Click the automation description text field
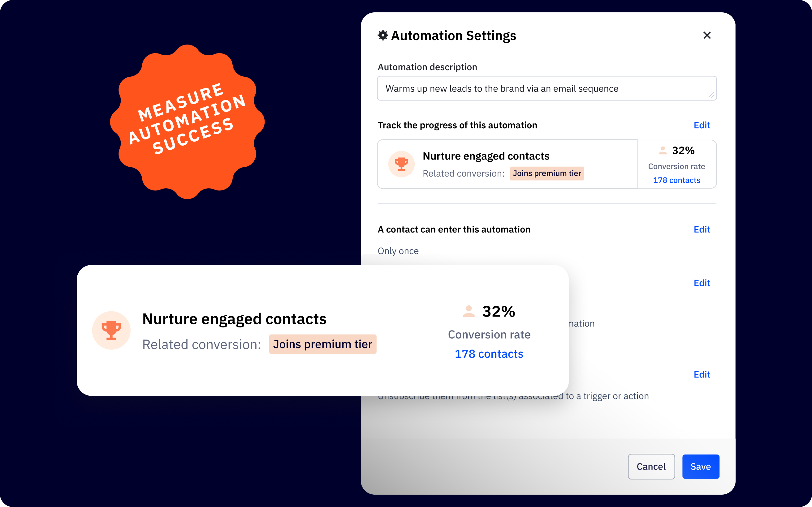Image resolution: width=812 pixels, height=507 pixels. 546,88
